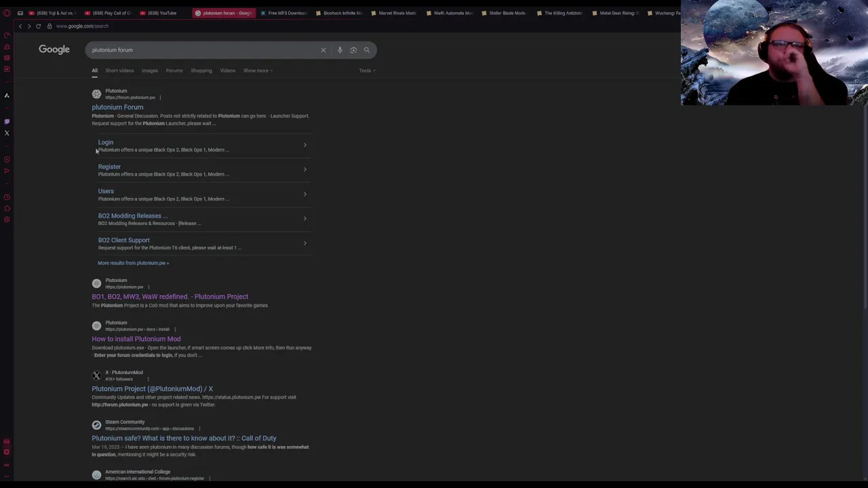The width and height of the screenshot is (868, 488).
Task: Open options menu beside plutonium.pw result URL
Action: pos(149,287)
